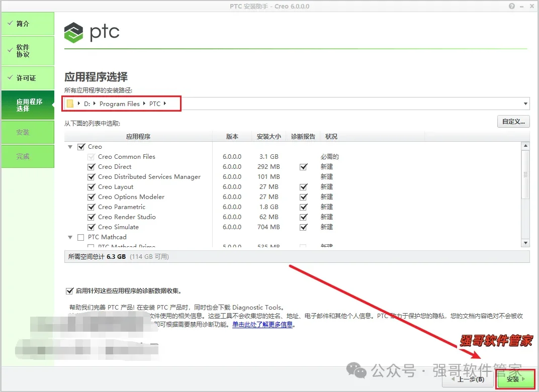Open the 简介 step in sidebar

pos(28,24)
